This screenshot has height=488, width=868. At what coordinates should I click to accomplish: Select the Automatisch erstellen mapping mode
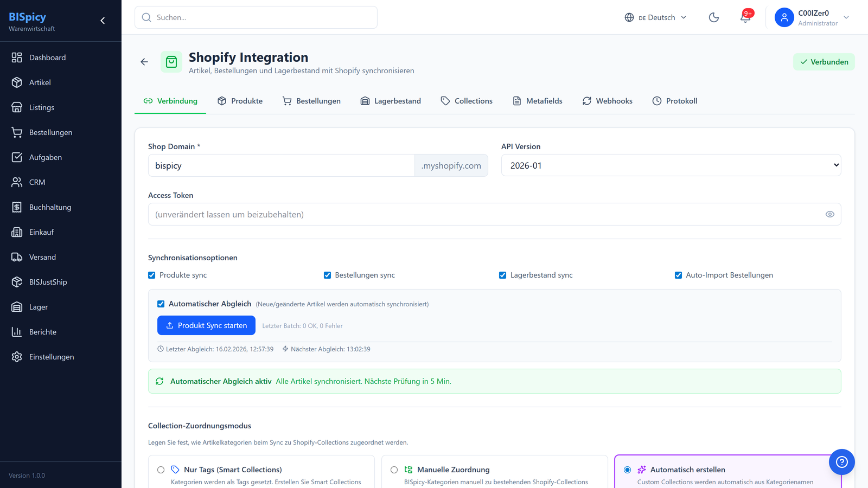tap(627, 470)
